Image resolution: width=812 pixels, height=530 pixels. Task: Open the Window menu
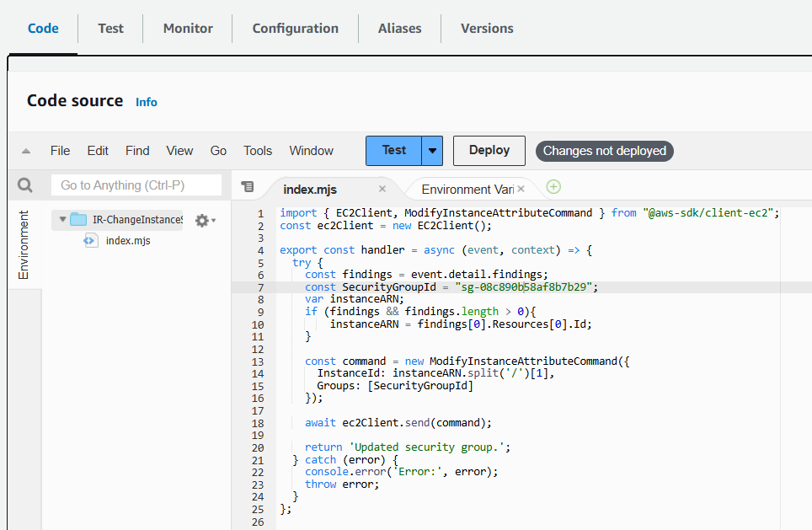(311, 151)
